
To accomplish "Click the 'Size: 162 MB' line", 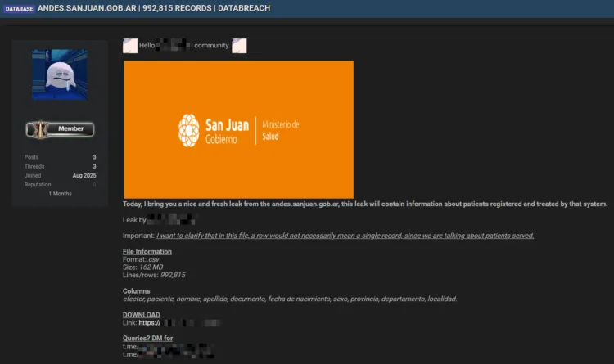I will pyautogui.click(x=142, y=267).
